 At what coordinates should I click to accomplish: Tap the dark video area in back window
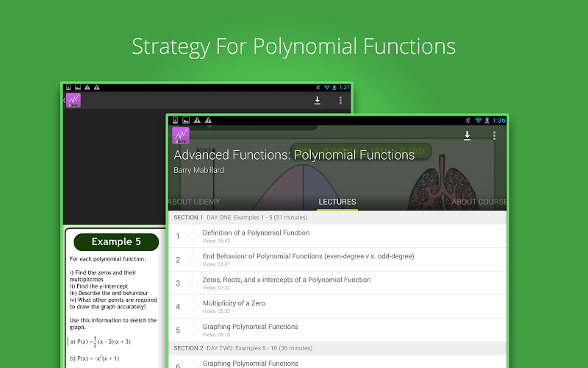(115, 167)
